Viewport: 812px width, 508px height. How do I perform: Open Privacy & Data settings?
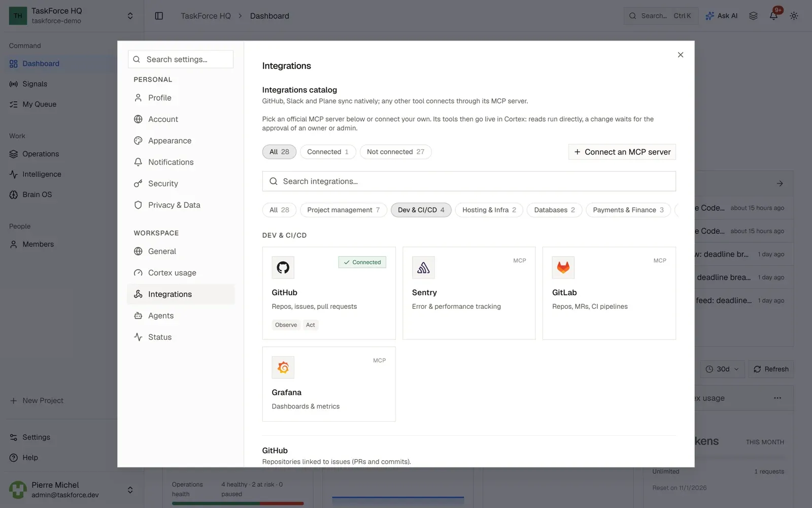point(181,205)
